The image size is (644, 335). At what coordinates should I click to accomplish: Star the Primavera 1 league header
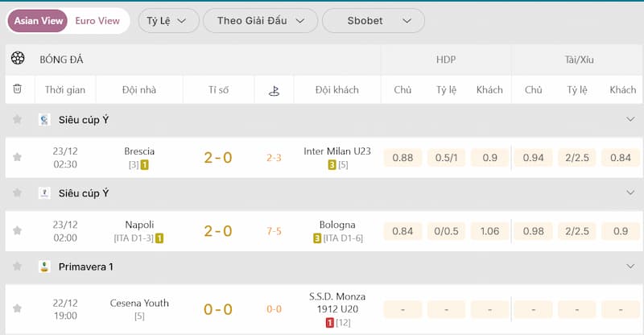tap(17, 267)
